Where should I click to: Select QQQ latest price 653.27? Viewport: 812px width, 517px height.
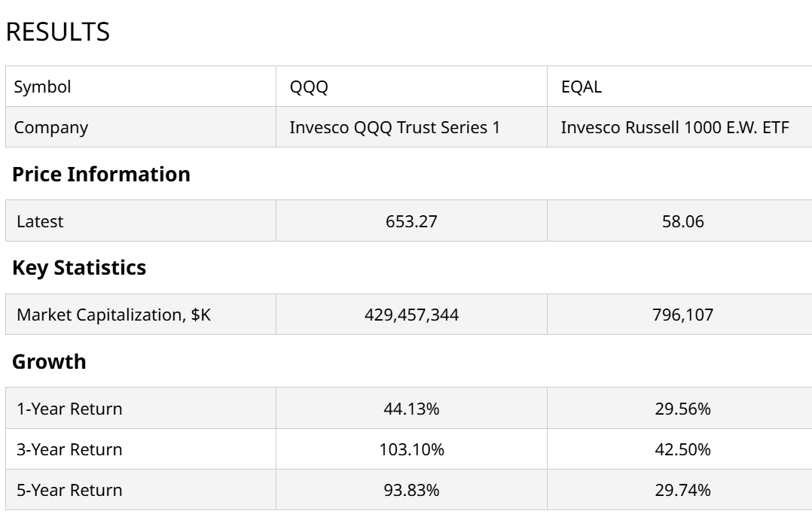pyautogui.click(x=411, y=221)
